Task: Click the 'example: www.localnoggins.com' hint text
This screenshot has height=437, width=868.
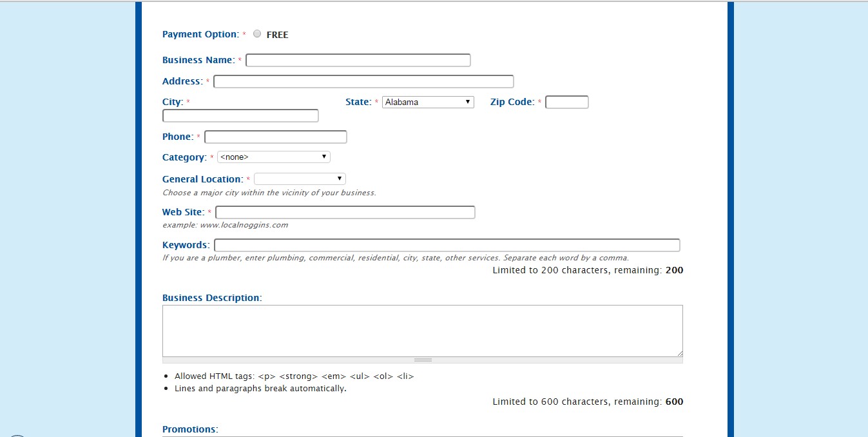Action: coord(225,225)
